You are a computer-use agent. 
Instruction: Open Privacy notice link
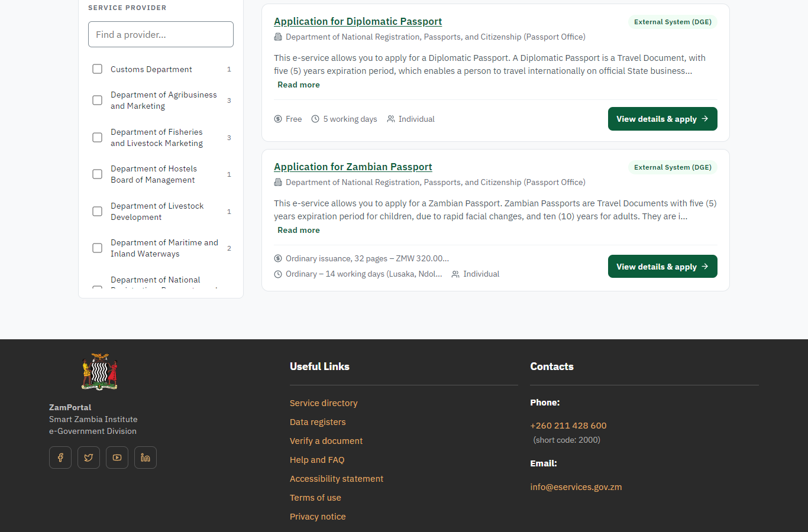pyautogui.click(x=318, y=517)
